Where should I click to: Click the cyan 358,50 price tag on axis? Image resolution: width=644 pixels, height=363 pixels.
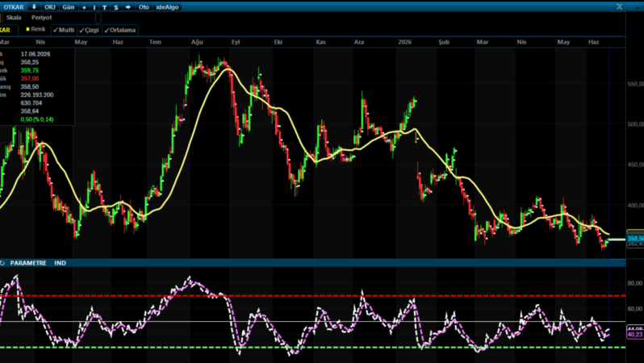(635, 239)
